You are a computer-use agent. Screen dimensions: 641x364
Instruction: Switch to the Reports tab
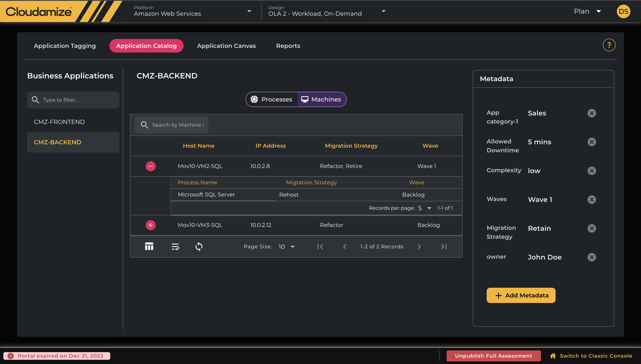288,46
